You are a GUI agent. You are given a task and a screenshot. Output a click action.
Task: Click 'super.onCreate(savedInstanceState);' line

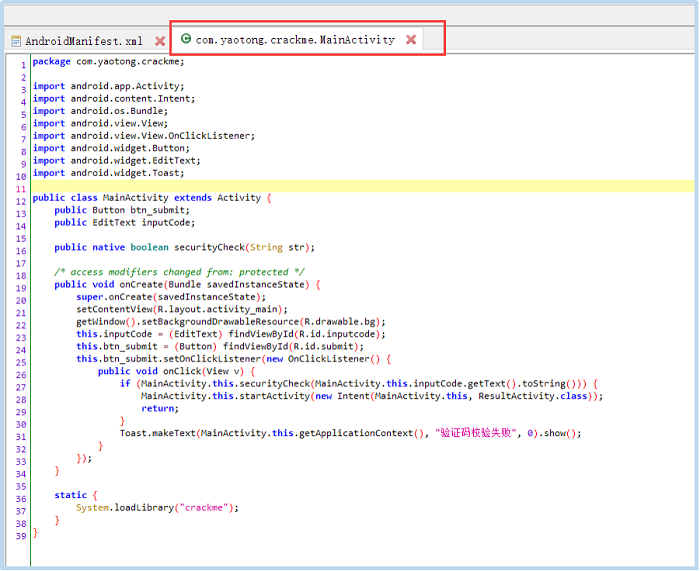tap(171, 297)
